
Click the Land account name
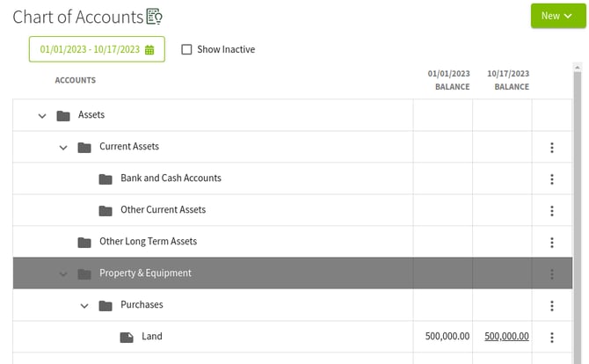coord(152,337)
